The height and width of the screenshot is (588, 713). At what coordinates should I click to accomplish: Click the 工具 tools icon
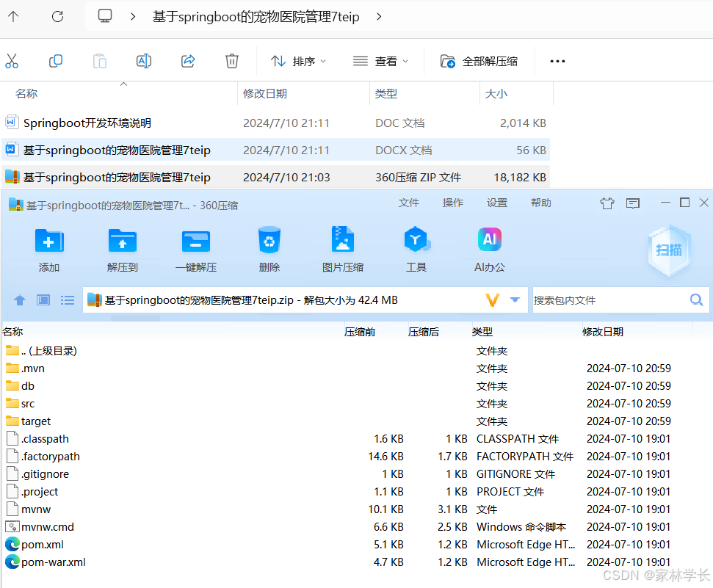(x=416, y=250)
